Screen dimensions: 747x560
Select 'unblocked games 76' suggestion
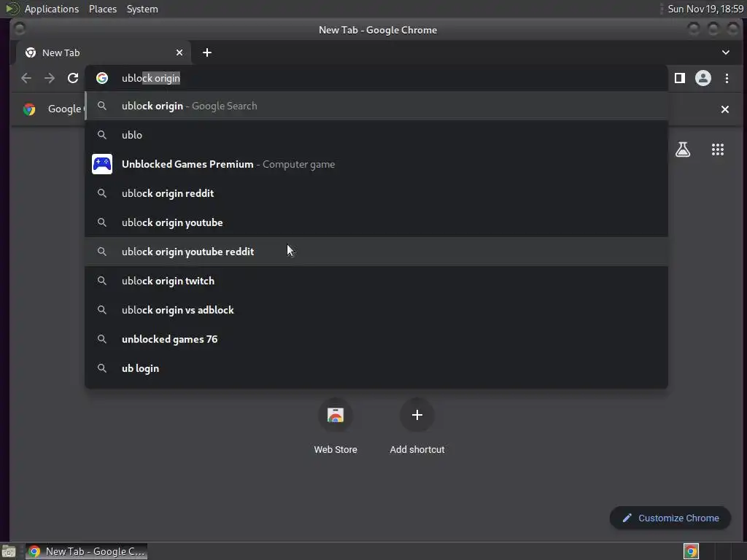(x=376, y=339)
